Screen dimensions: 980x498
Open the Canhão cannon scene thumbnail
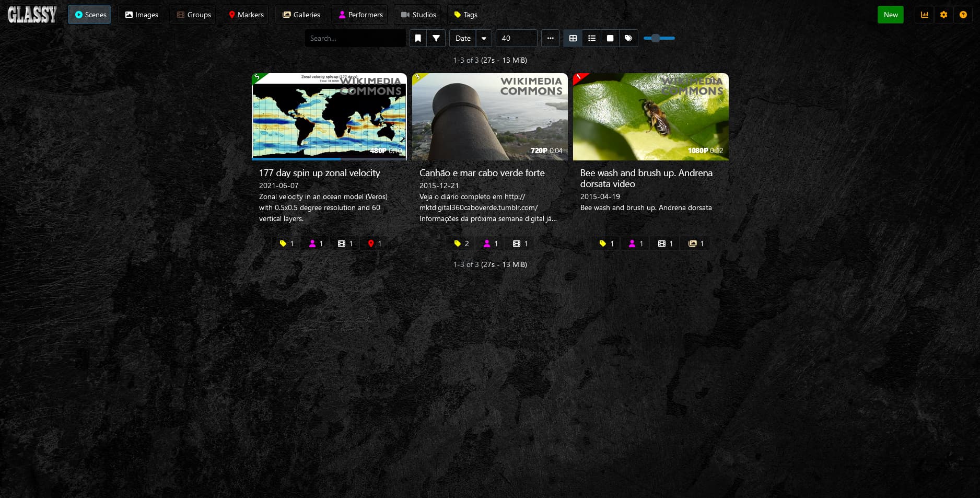tap(489, 117)
